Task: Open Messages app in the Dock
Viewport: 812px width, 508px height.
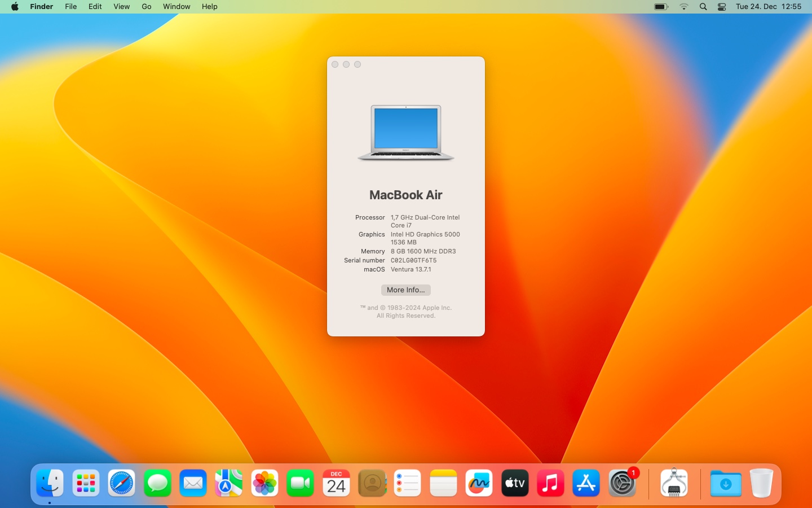Action: coord(157,483)
